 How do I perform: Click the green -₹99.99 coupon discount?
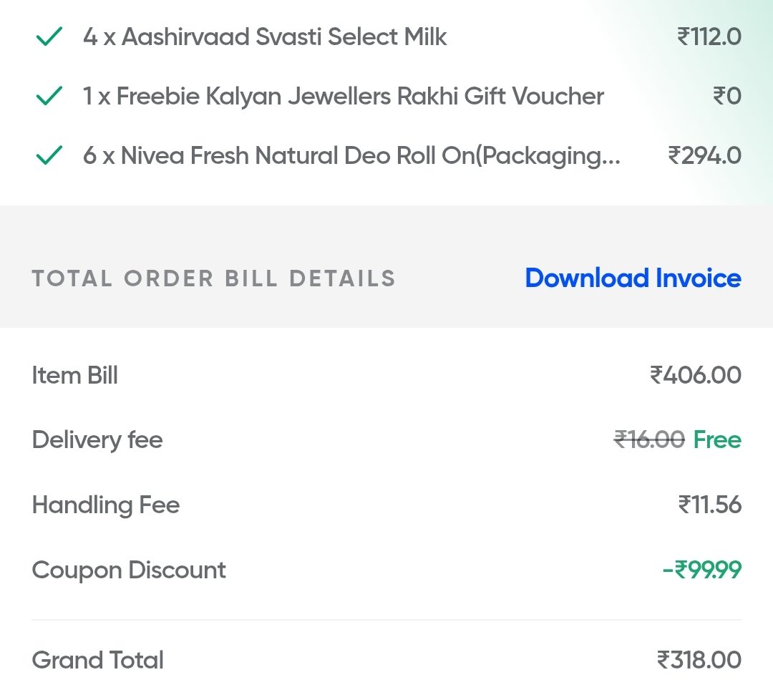[702, 570]
